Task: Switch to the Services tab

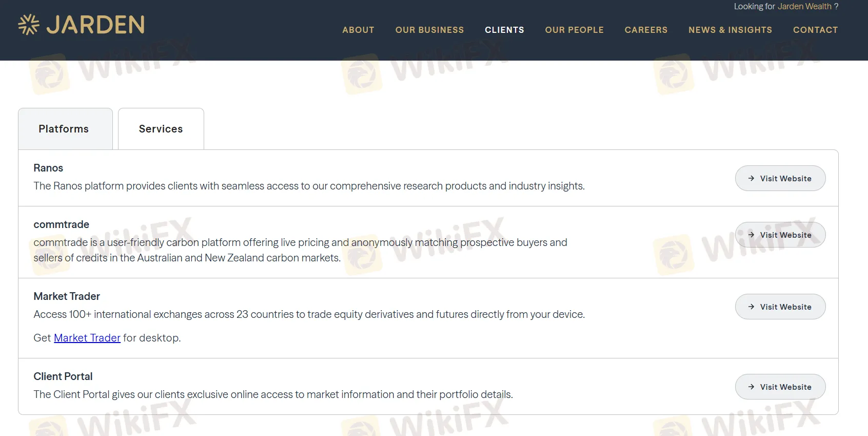Action: [x=161, y=129]
